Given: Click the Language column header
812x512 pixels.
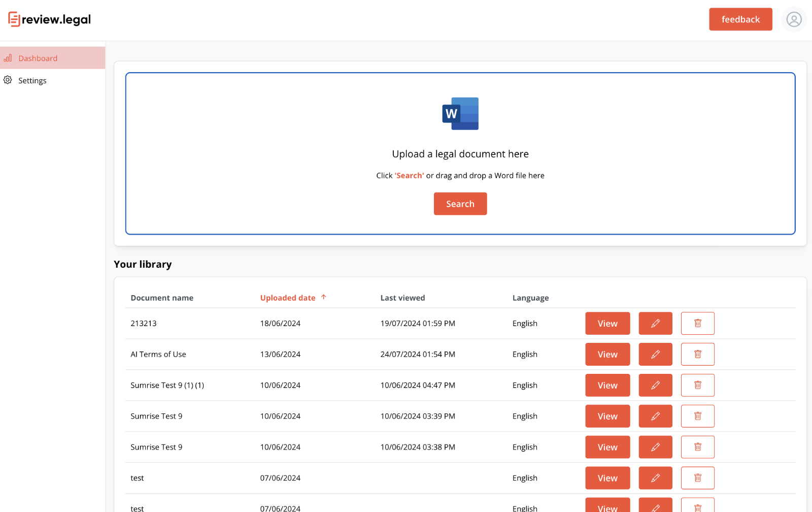Looking at the screenshot, I should (530, 298).
